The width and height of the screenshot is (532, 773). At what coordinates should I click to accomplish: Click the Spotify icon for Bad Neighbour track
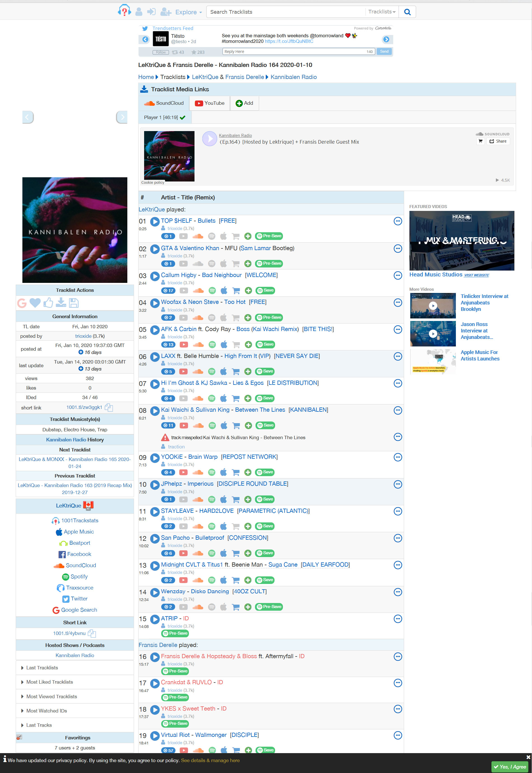(x=212, y=291)
